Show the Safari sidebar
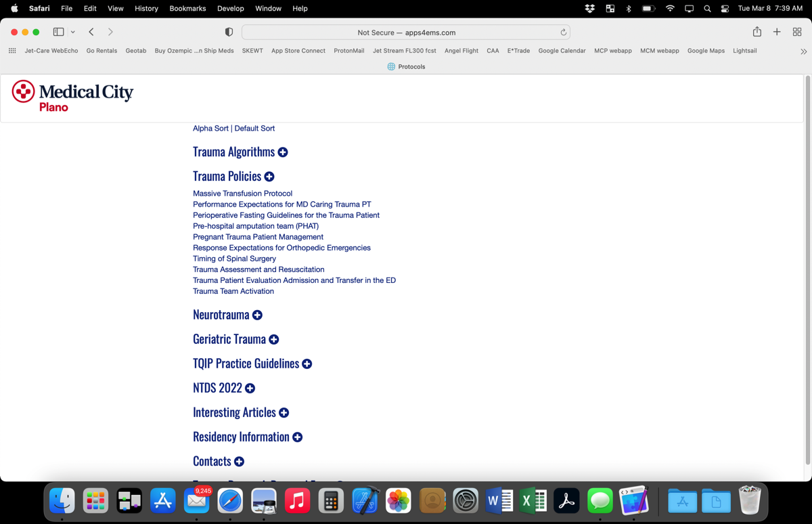 tap(59, 32)
